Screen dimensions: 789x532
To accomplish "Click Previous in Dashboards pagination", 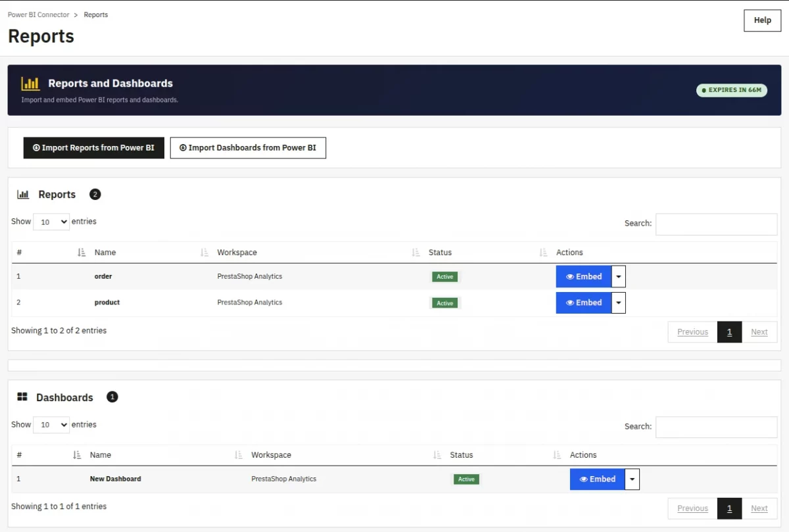I will [692, 508].
